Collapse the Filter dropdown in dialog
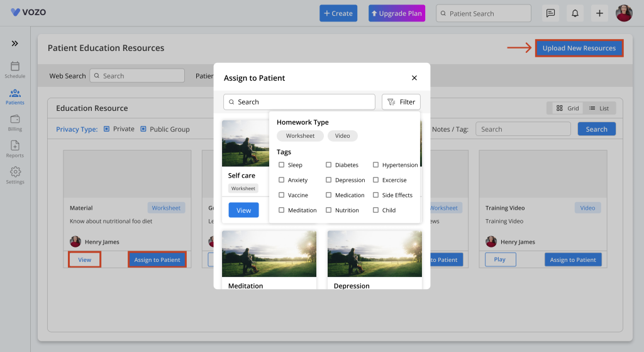Viewport: 644px width, 352px height. 401,102
